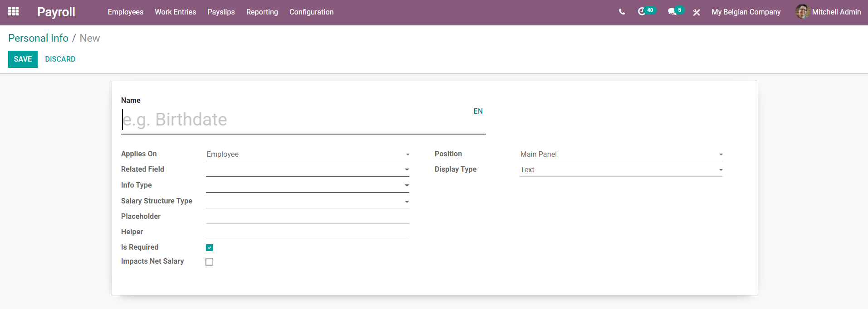
Task: Open the apps grid menu icon
Action: click(x=14, y=12)
